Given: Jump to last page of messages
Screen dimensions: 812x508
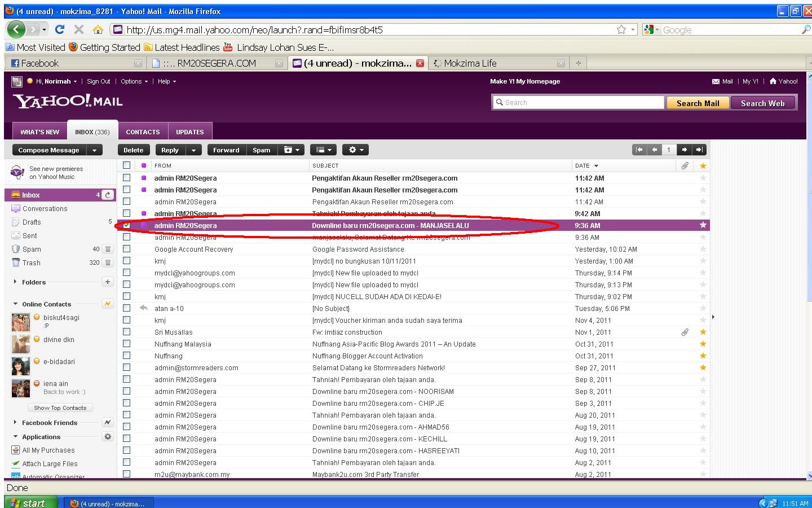Looking at the screenshot, I should (x=699, y=150).
